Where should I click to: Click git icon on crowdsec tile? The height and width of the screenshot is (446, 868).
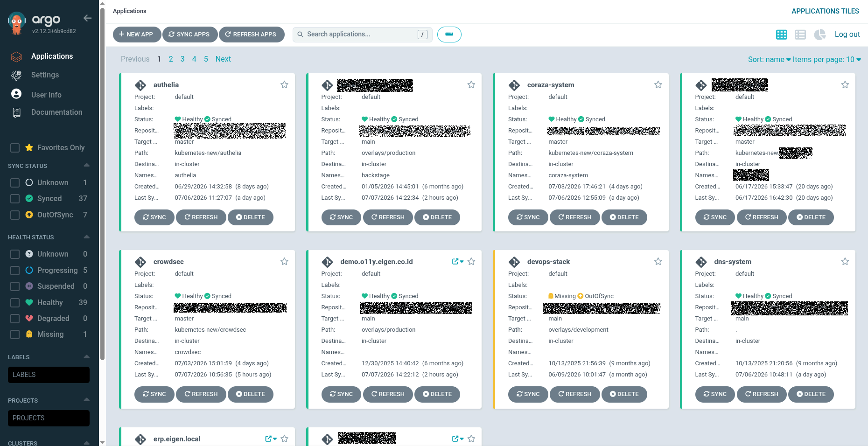[140, 262]
